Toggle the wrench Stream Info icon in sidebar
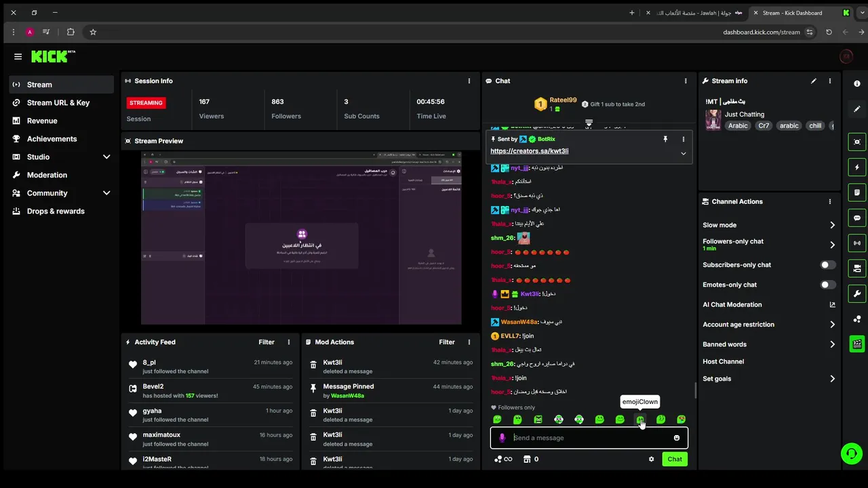Screen dimensions: 868x488 tap(857, 293)
